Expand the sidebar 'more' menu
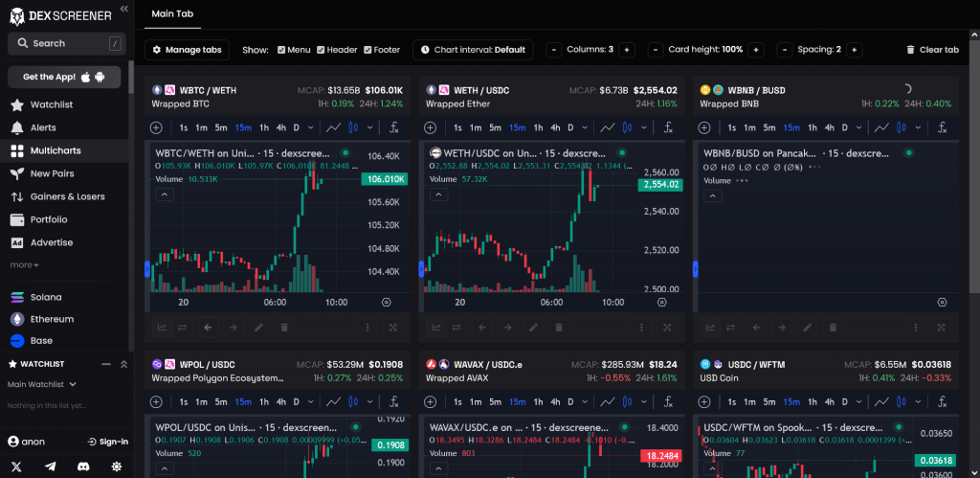The height and width of the screenshot is (478, 980). 24,265
